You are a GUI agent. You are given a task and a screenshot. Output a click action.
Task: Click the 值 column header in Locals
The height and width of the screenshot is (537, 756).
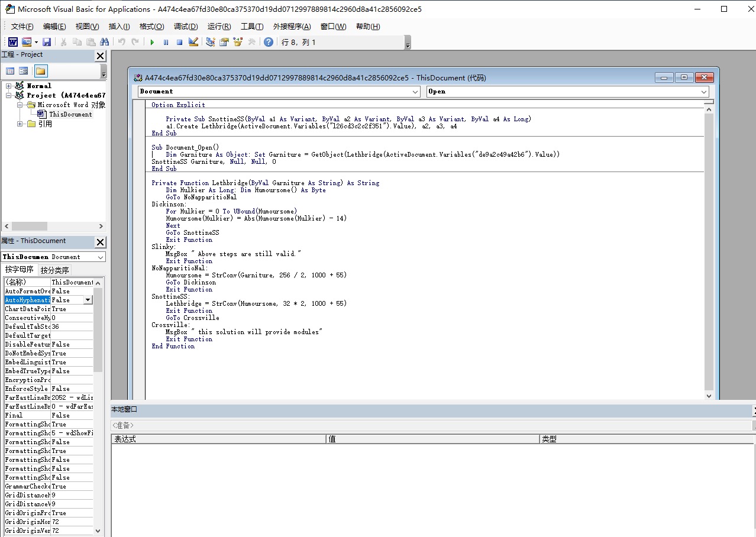[x=432, y=439]
